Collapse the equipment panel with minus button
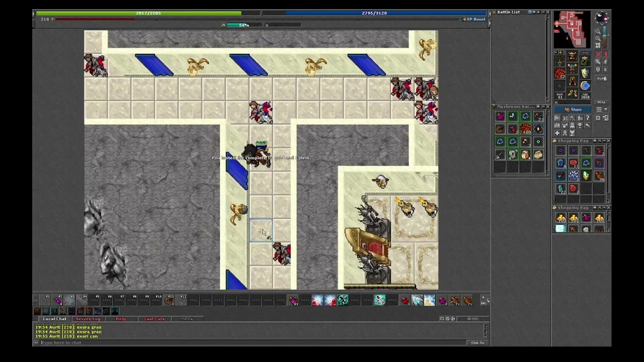The width and height of the screenshot is (644, 362). [x=556, y=52]
